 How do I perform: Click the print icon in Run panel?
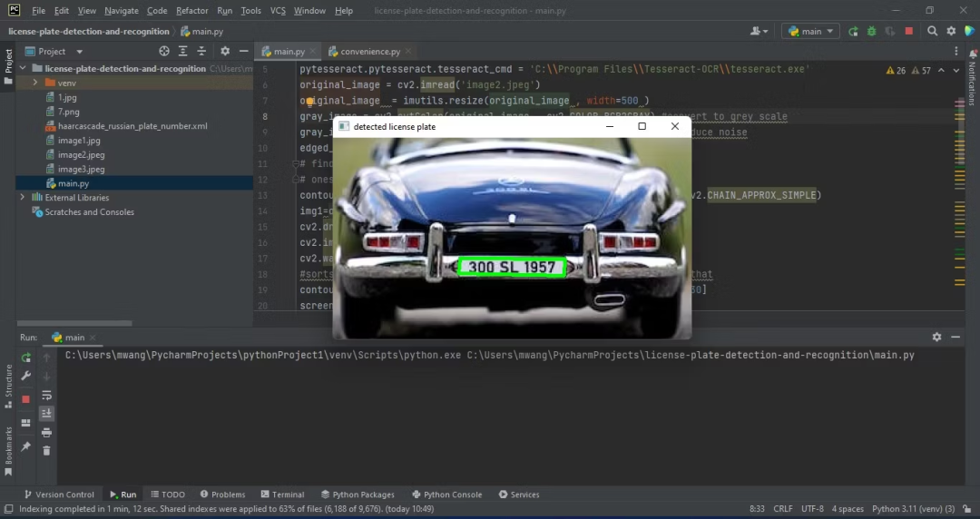(46, 432)
